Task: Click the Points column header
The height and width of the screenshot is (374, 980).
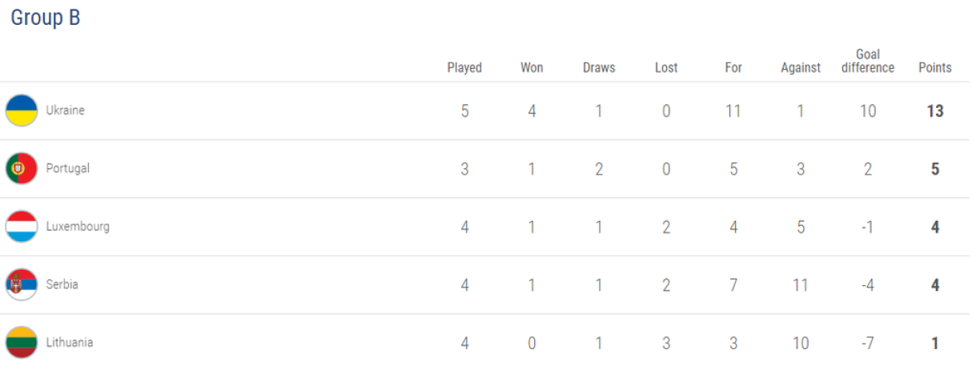Action: (935, 68)
